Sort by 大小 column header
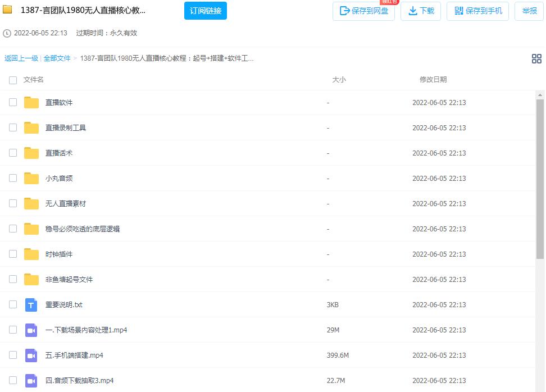 pos(339,80)
